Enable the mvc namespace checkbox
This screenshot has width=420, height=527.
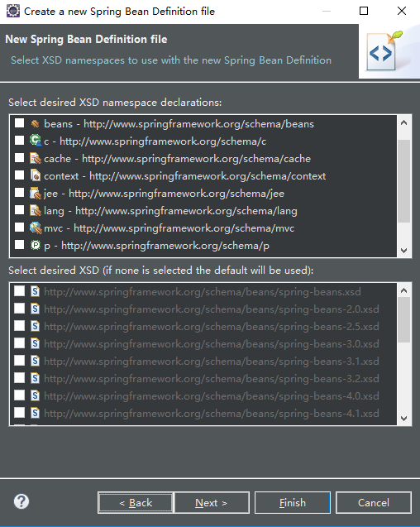(x=19, y=228)
